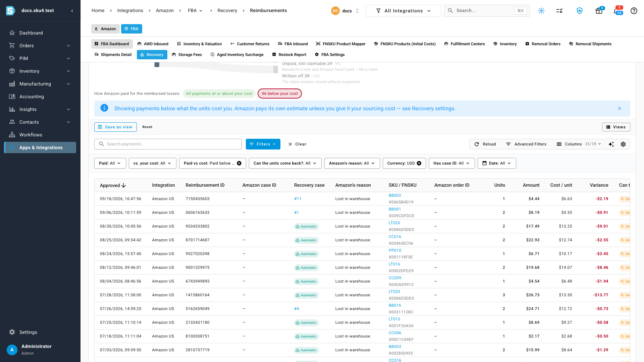The height and width of the screenshot is (362, 644).
Task: Open the shield security icon
Action: (580, 11)
